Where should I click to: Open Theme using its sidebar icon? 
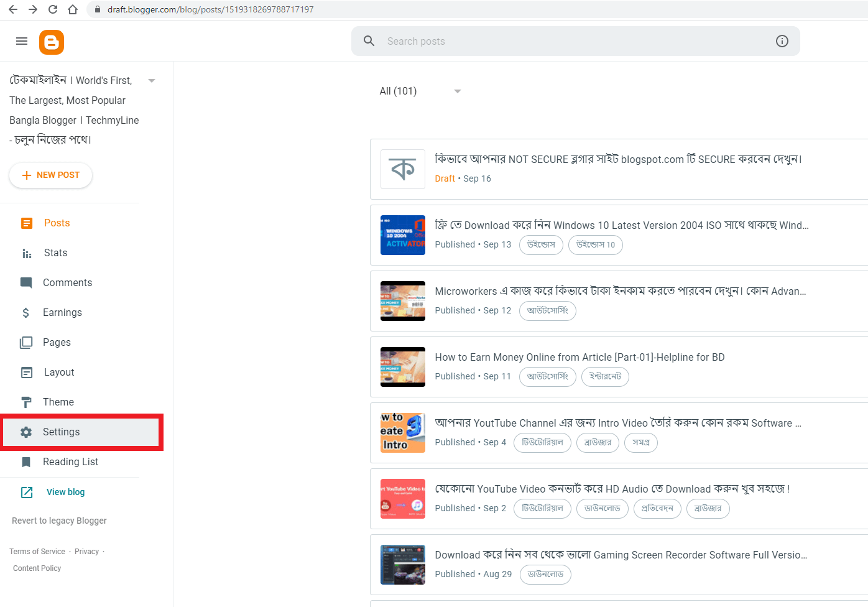click(x=25, y=402)
